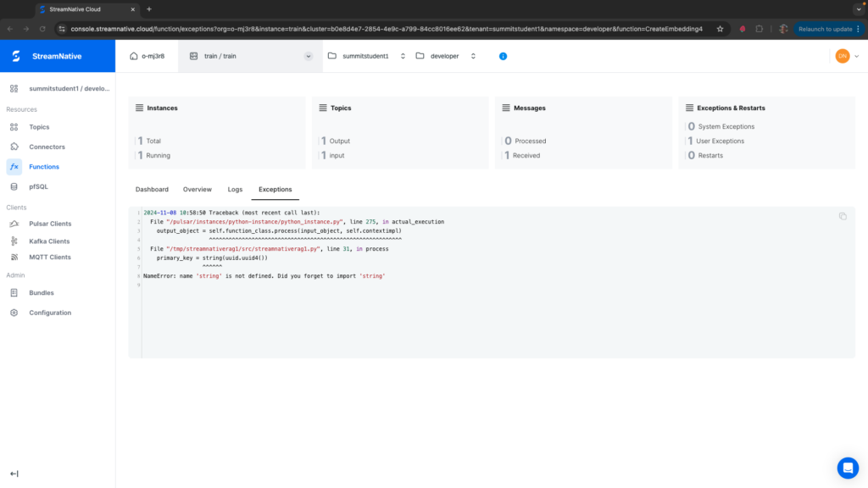Switch to the Logs tab

click(x=235, y=189)
